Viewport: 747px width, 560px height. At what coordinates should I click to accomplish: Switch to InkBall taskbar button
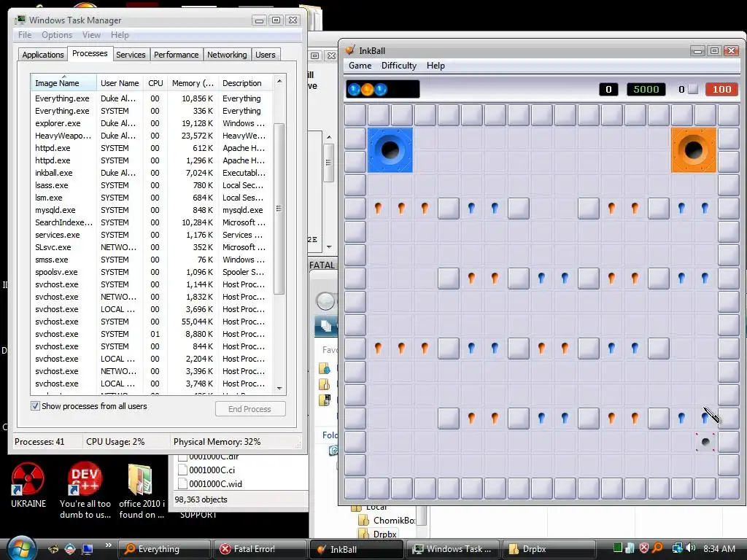click(x=355, y=549)
